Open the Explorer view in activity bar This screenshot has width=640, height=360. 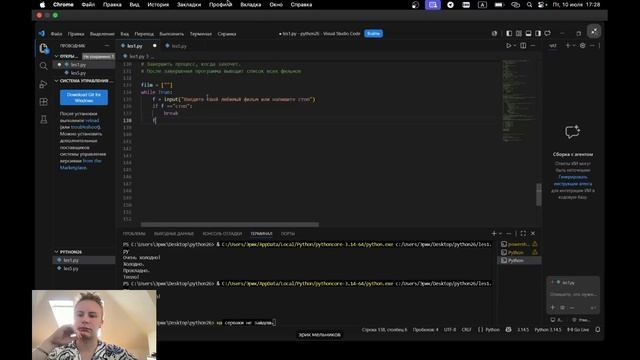point(43,49)
